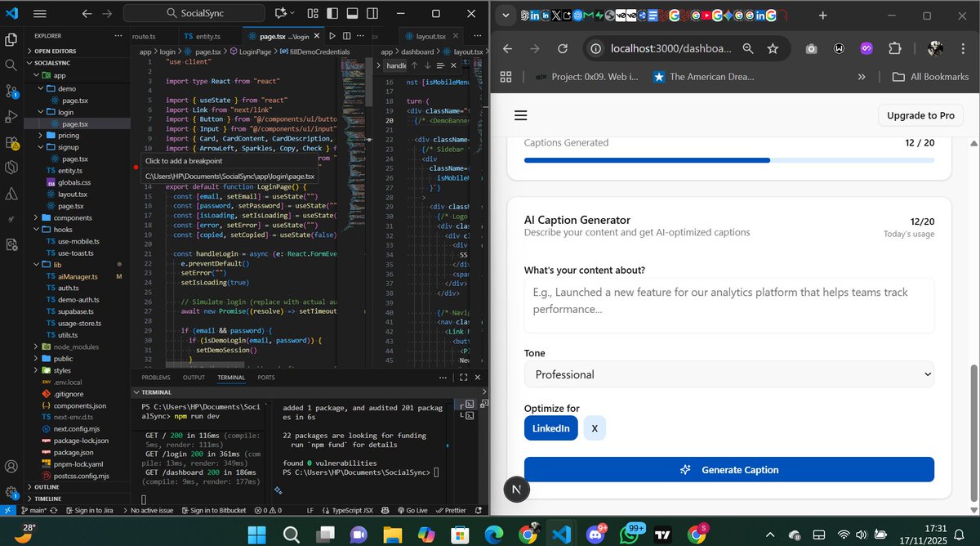Click the Go Live button in status bar
This screenshot has width=980, height=546.
[413, 509]
